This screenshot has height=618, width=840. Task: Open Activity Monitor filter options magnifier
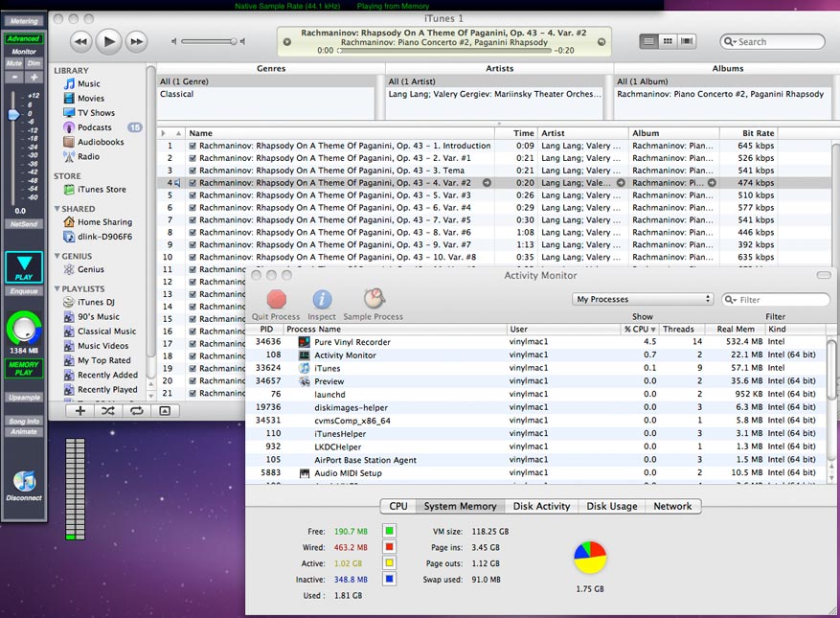coord(731,300)
